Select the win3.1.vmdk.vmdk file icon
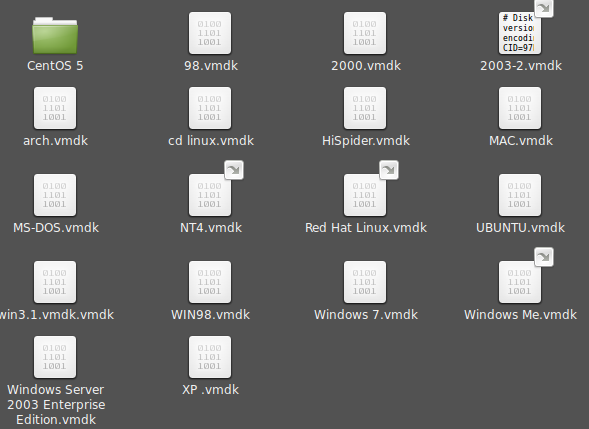 55,282
